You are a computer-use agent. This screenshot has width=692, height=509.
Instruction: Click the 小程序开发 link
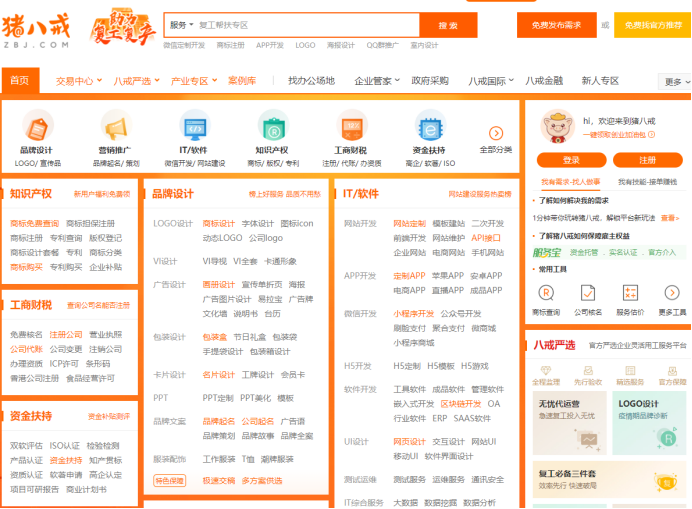pyautogui.click(x=414, y=313)
